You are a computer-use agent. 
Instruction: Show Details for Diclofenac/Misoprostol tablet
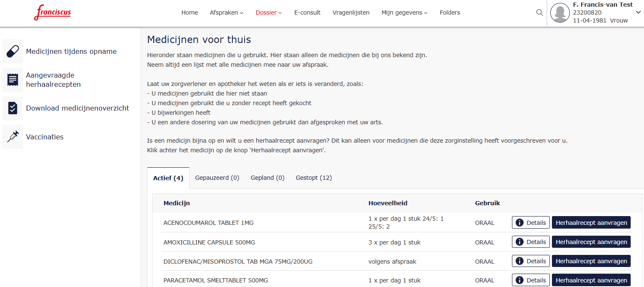tap(531, 261)
